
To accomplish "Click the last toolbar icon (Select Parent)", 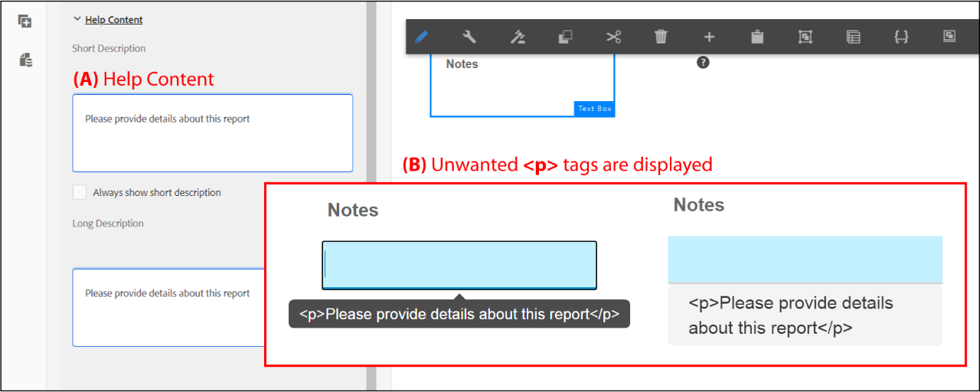I will click(x=949, y=37).
